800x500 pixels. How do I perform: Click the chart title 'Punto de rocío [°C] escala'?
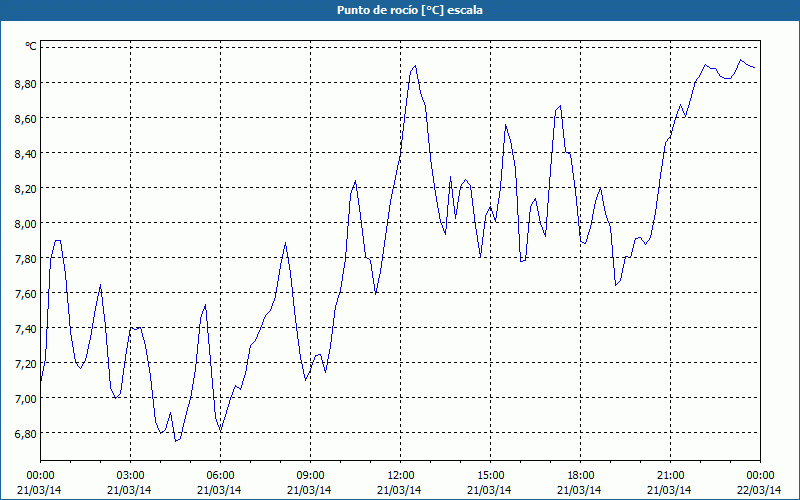[410, 10]
